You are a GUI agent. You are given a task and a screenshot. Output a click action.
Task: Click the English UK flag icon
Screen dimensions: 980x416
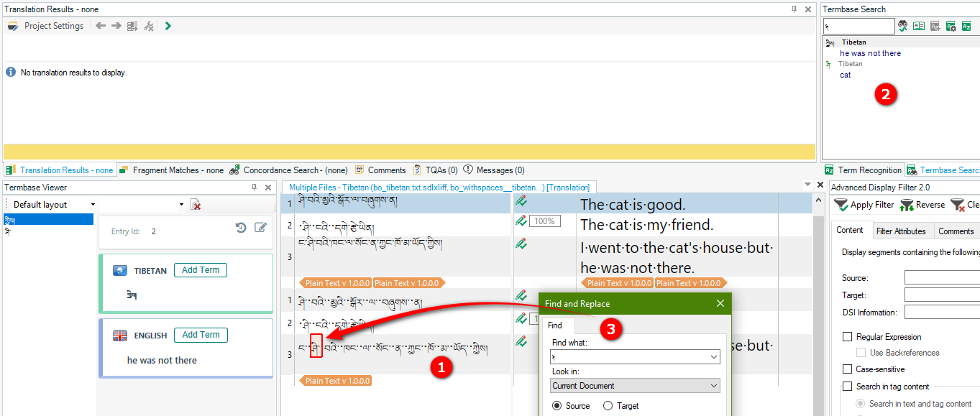120,336
